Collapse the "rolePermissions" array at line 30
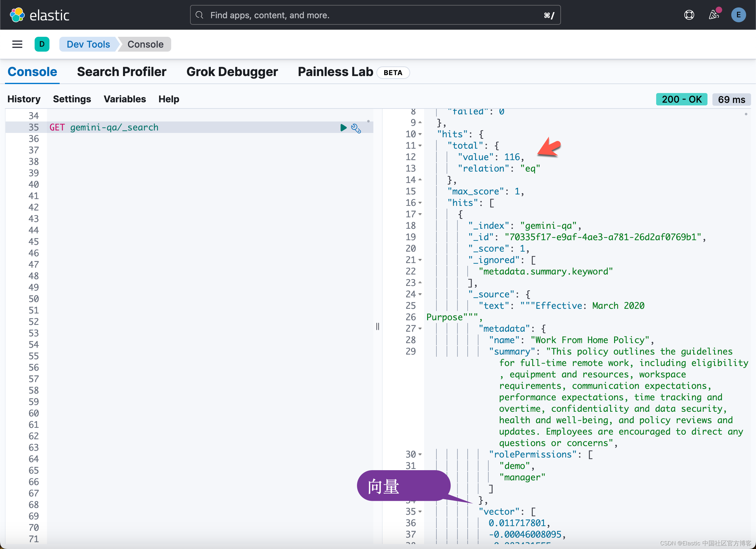The image size is (756, 549). [x=420, y=454]
